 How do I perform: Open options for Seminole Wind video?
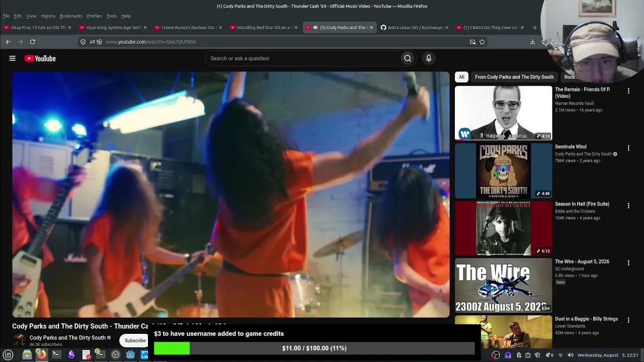(628, 148)
